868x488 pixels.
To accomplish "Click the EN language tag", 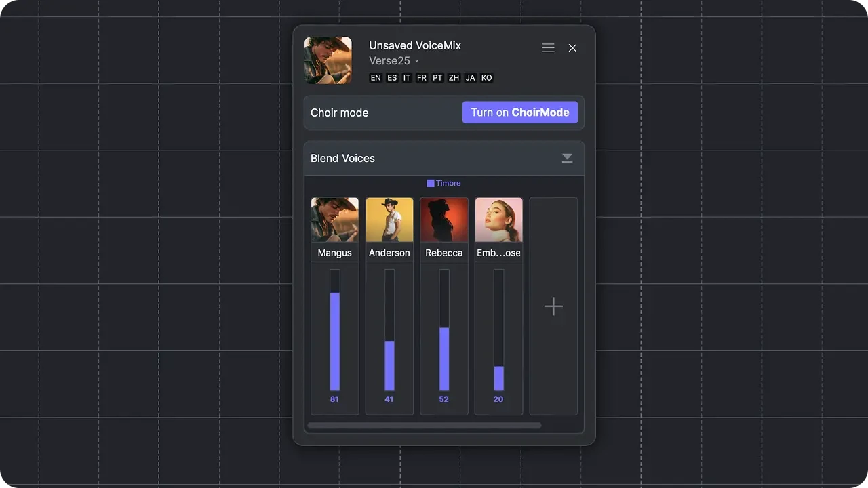I will click(375, 78).
